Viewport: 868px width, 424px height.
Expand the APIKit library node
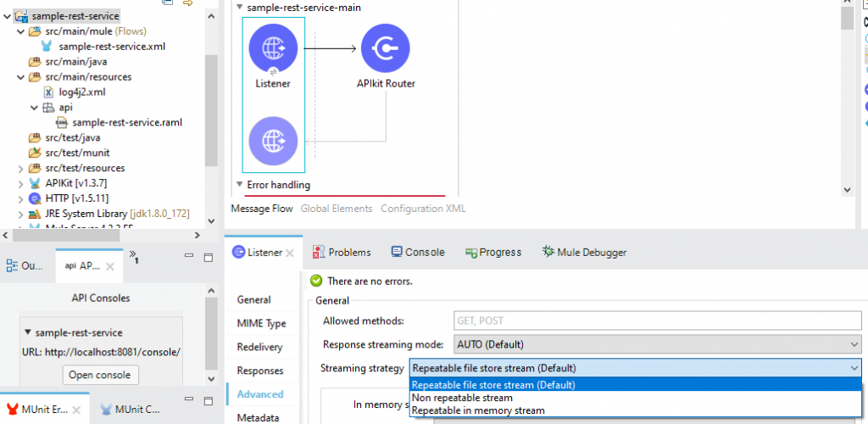[22, 183]
